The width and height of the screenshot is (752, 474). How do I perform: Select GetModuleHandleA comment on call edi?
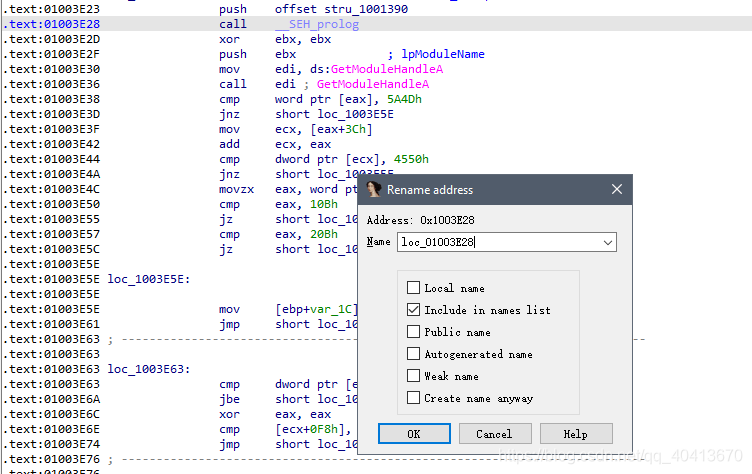coord(373,84)
